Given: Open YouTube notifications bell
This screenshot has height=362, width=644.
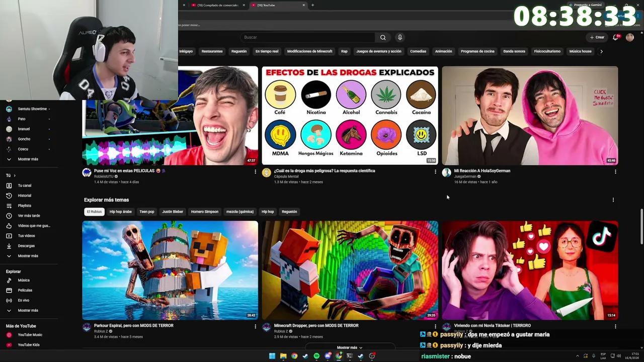Looking at the screenshot, I should 615,37.
